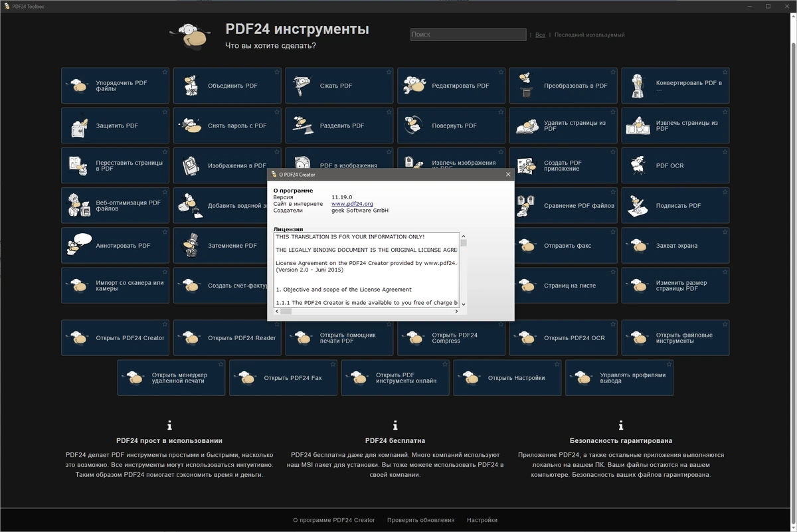The height and width of the screenshot is (532, 797).
Task: Click the sheep icon on Открыть файловые инструменты
Action: point(639,338)
